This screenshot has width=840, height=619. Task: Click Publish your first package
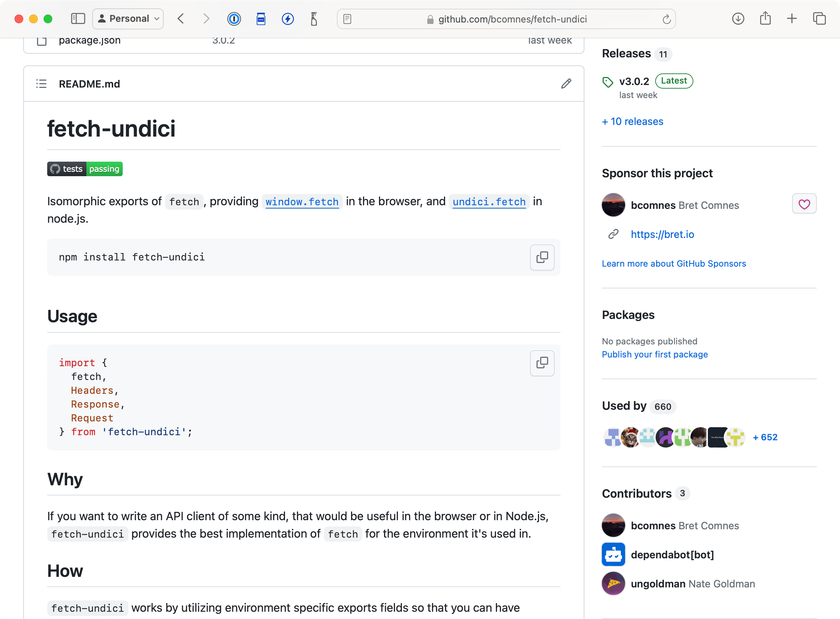[655, 355]
